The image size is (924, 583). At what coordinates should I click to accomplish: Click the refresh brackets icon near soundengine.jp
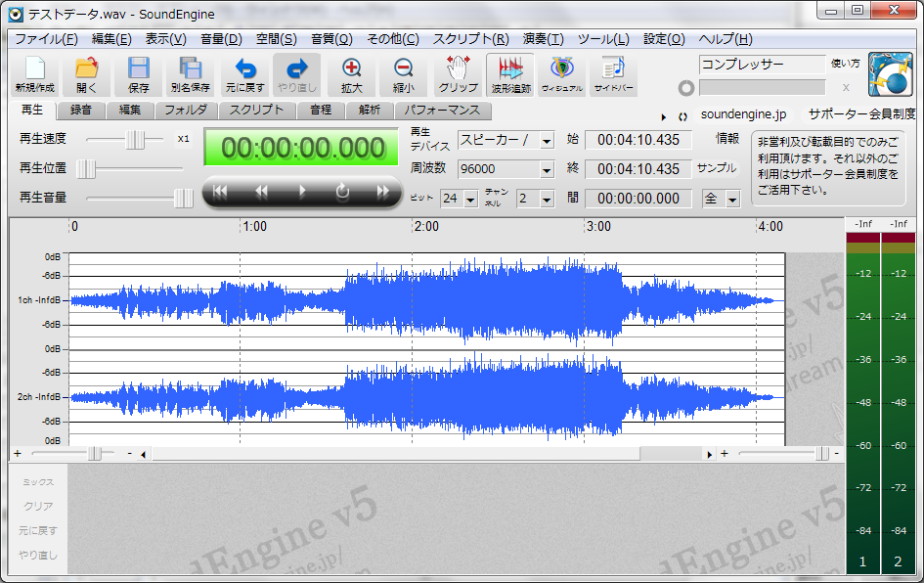click(x=682, y=116)
